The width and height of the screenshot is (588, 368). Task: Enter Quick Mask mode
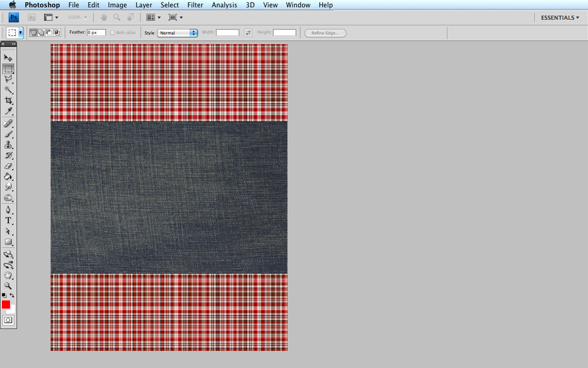pos(8,320)
